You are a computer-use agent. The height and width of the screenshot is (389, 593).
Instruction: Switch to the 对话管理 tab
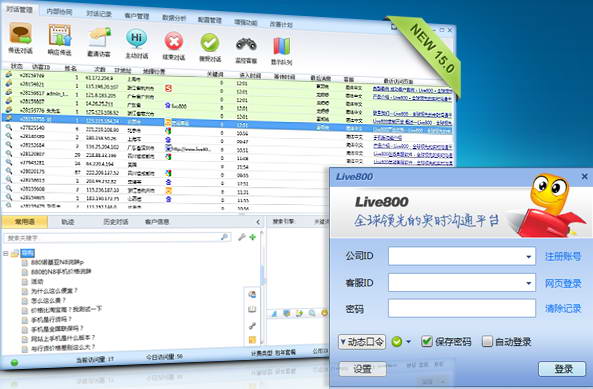(20, 9)
